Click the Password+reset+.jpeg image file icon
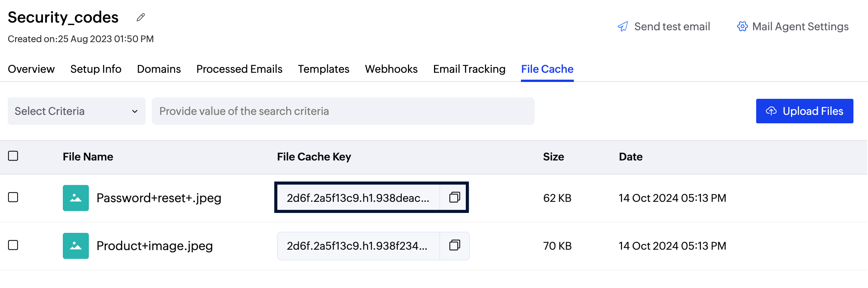868x288 pixels. [x=76, y=198]
